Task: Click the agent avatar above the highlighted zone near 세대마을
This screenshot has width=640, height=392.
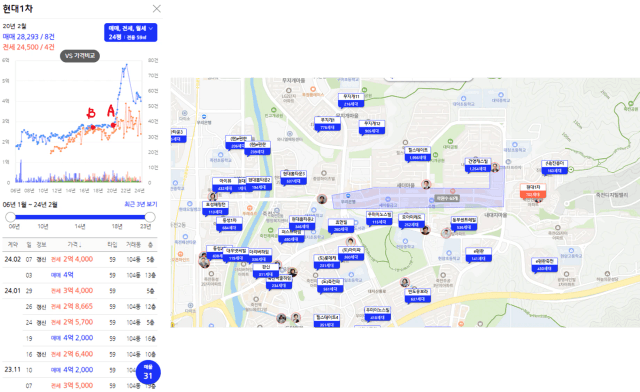Action: click(426, 184)
